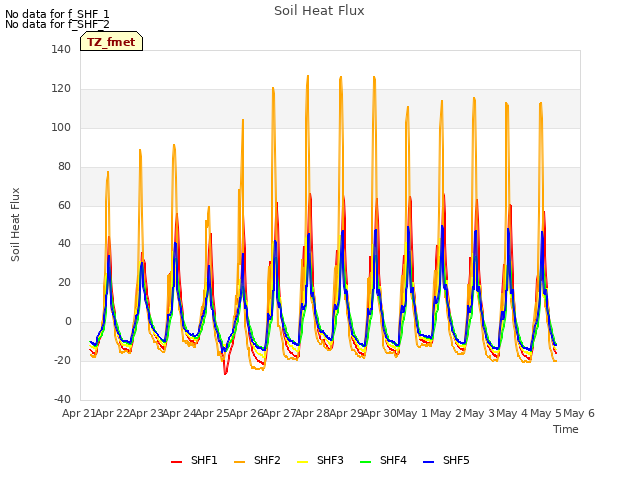Click the blue SHF5 legend swatch
640x480 pixels.
click(429, 462)
